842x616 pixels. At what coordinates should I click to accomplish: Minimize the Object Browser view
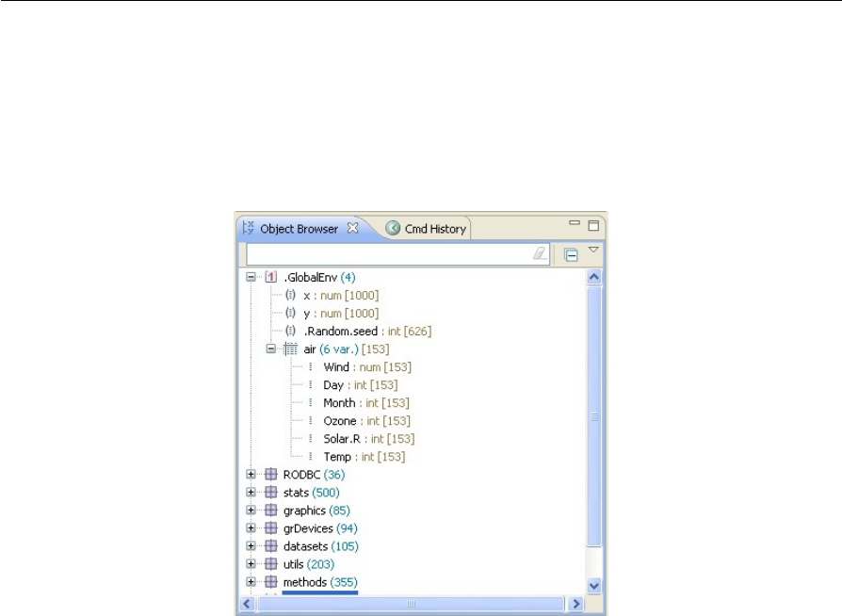point(575,222)
